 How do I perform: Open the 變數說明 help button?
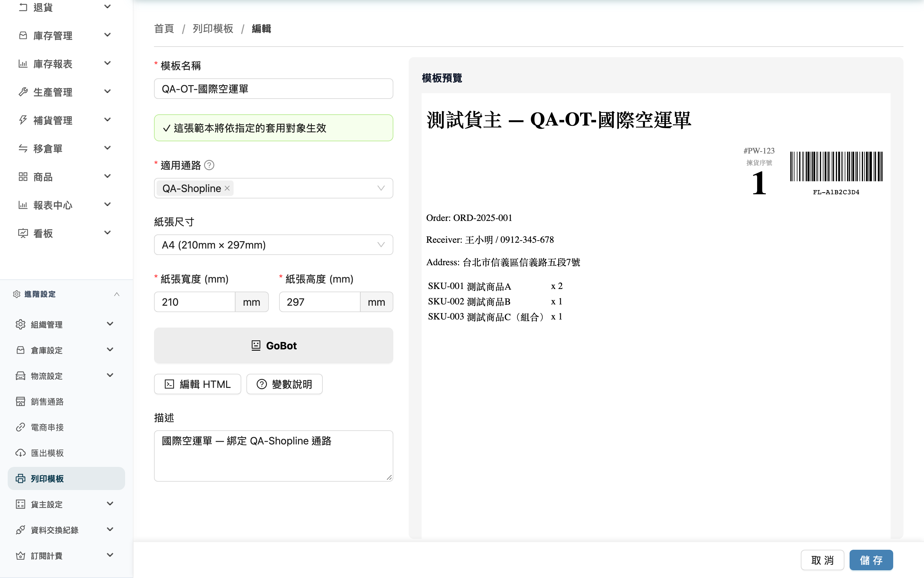click(285, 384)
